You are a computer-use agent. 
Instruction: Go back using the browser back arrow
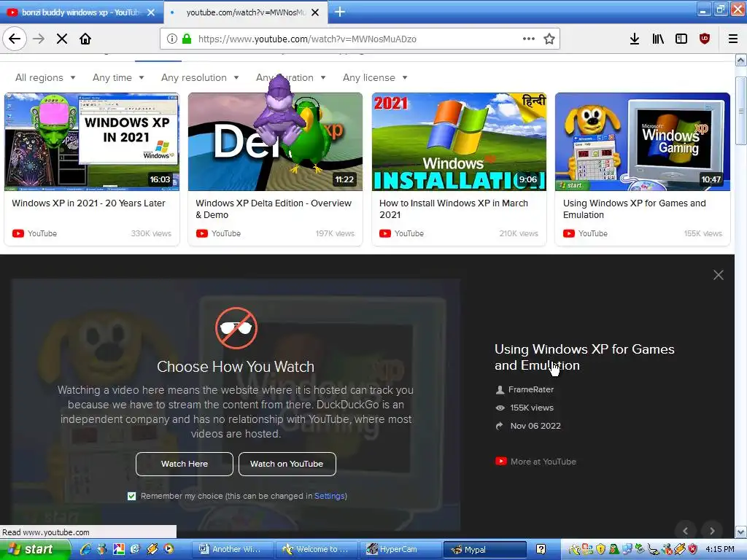click(15, 39)
